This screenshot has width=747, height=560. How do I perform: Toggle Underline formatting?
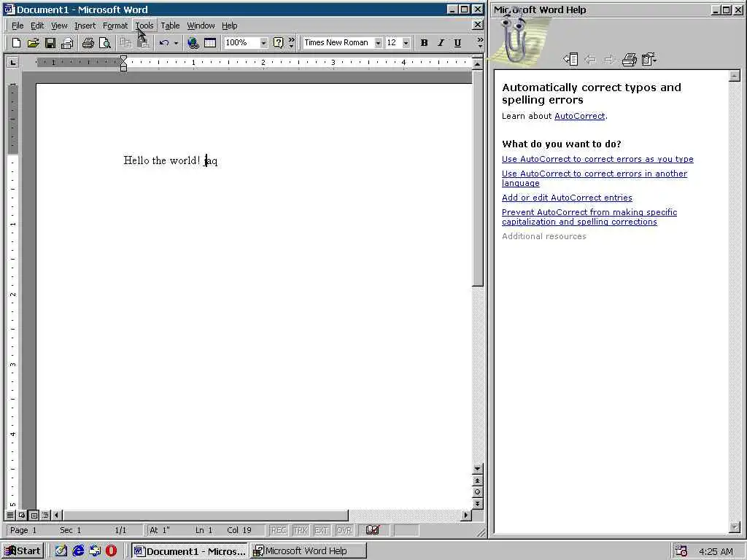pyautogui.click(x=457, y=43)
